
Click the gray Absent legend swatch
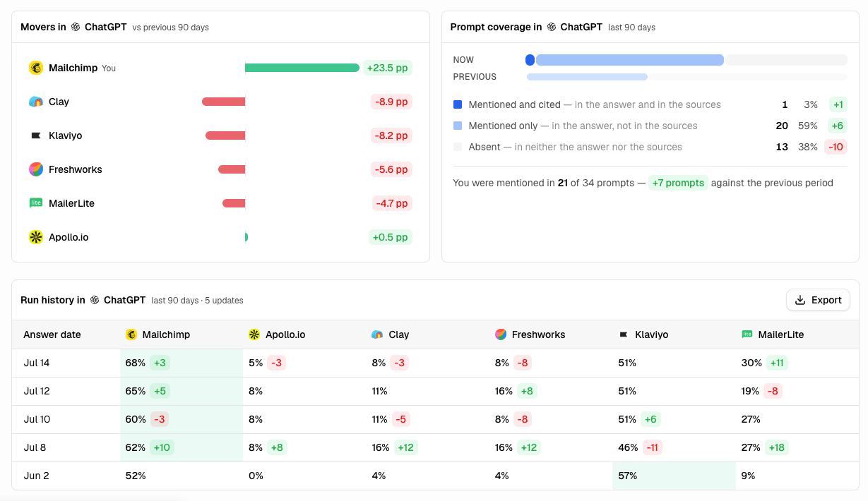(458, 147)
